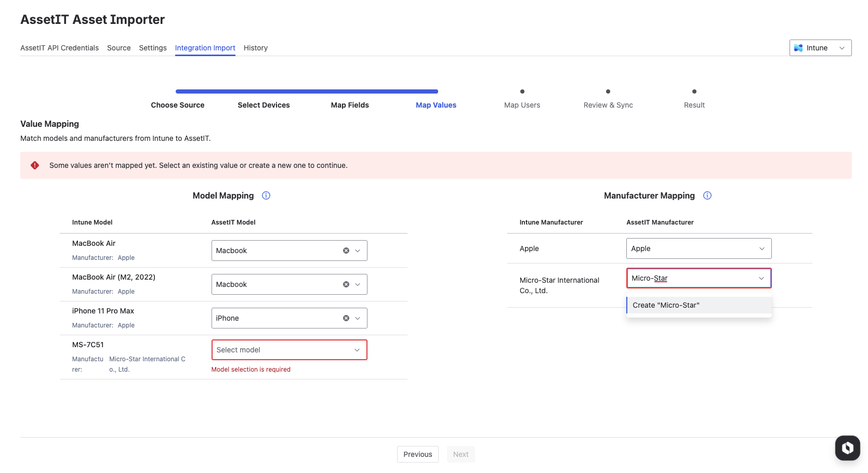Viewport: 868px width, 473px height.
Task: Clear the iPhone 11 Pro Max model selection
Action: click(x=346, y=318)
